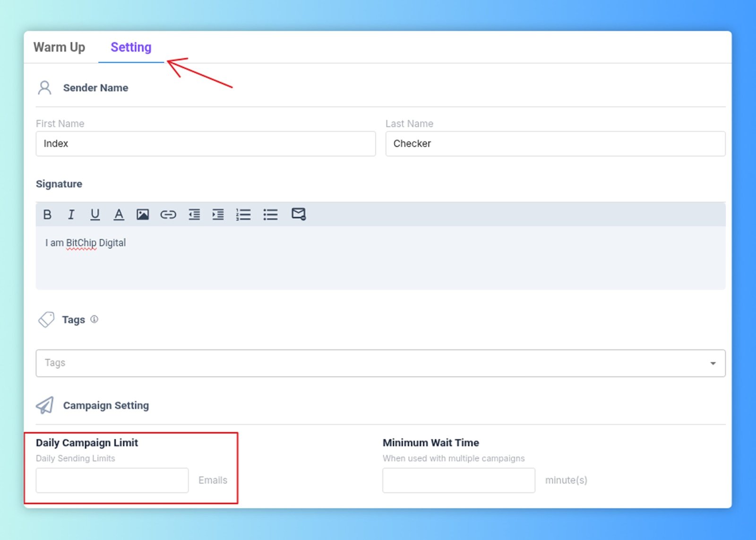This screenshot has width=756, height=540.
Task: Toggle underline in the signature toolbar
Action: tap(95, 215)
